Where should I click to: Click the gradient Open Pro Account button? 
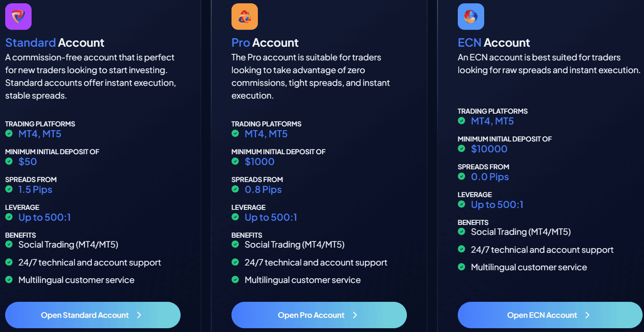pyautogui.click(x=319, y=315)
